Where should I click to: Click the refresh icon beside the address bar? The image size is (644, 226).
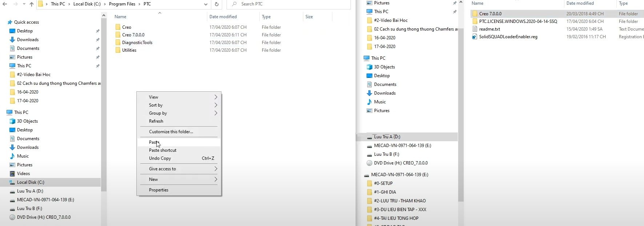click(216, 4)
